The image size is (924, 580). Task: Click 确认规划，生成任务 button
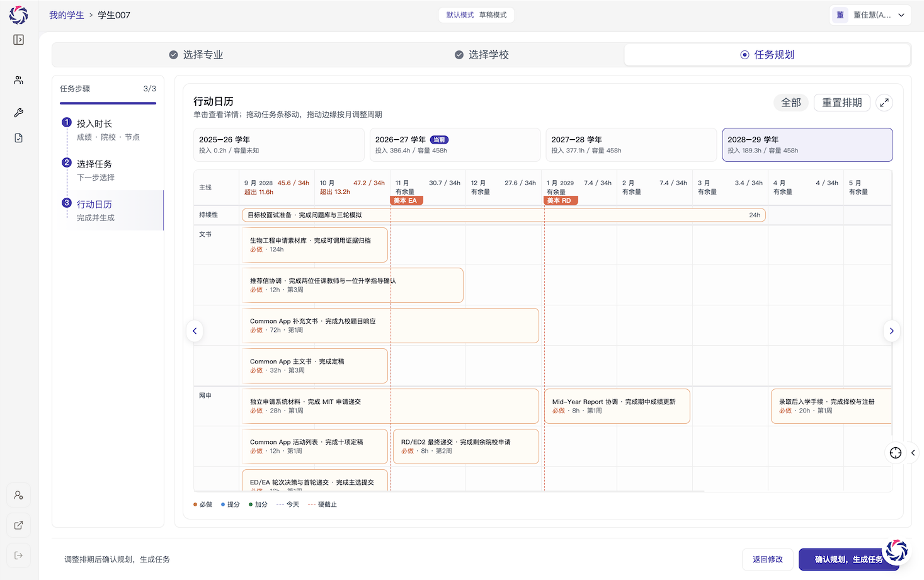(x=849, y=559)
